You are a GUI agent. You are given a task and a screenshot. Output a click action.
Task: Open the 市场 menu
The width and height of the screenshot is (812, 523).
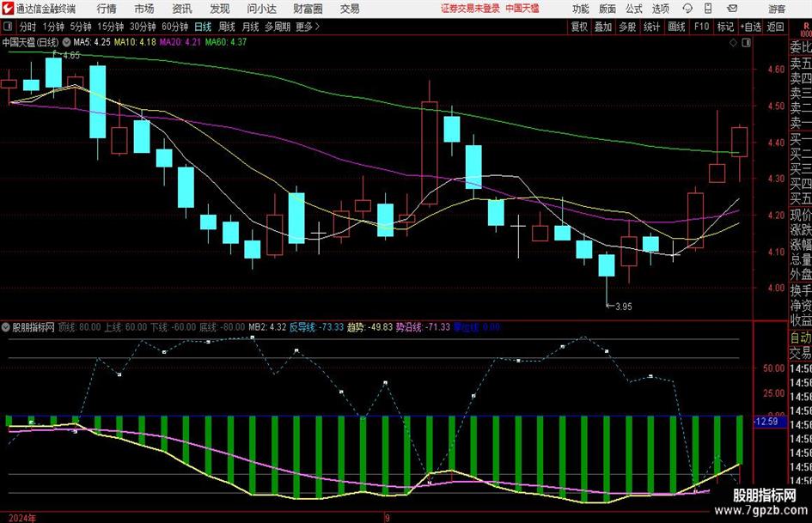click(144, 9)
